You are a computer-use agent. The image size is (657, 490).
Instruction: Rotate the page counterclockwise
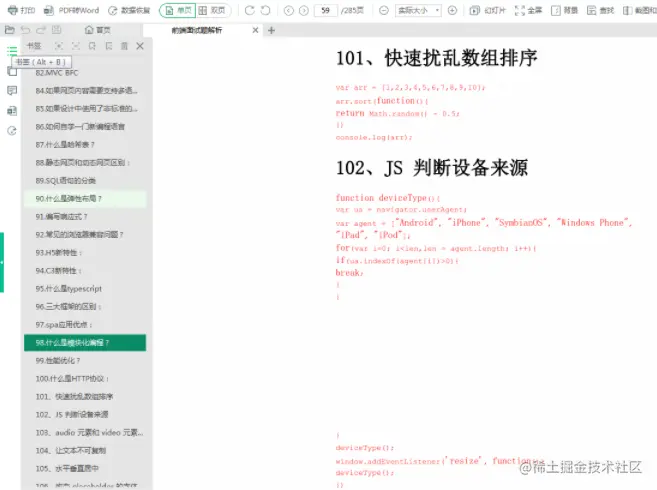coord(266,10)
